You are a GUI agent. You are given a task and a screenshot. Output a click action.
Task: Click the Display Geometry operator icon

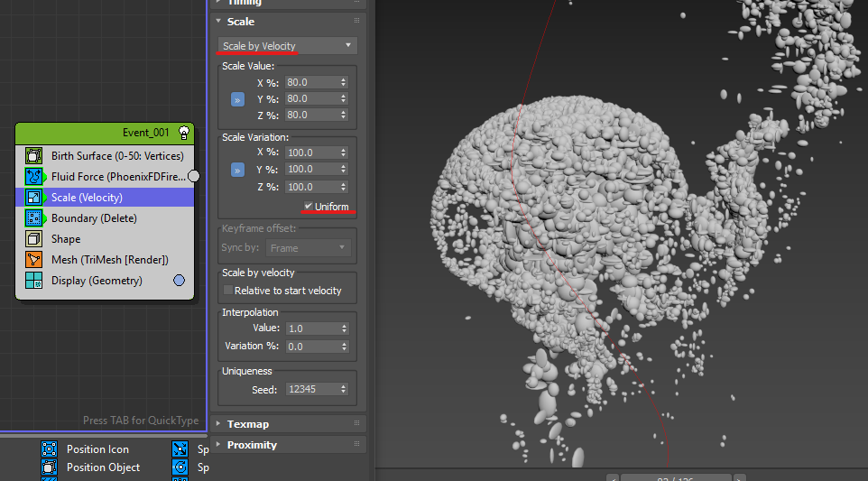point(34,281)
